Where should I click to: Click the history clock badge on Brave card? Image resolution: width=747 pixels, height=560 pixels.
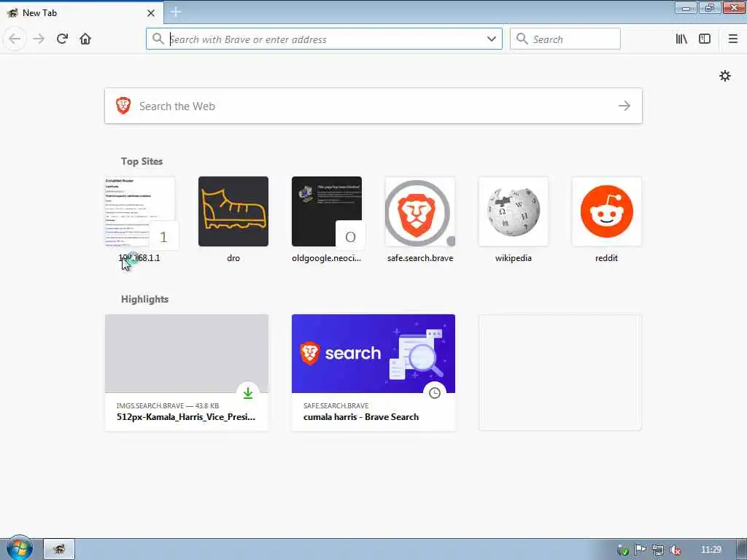tap(435, 393)
